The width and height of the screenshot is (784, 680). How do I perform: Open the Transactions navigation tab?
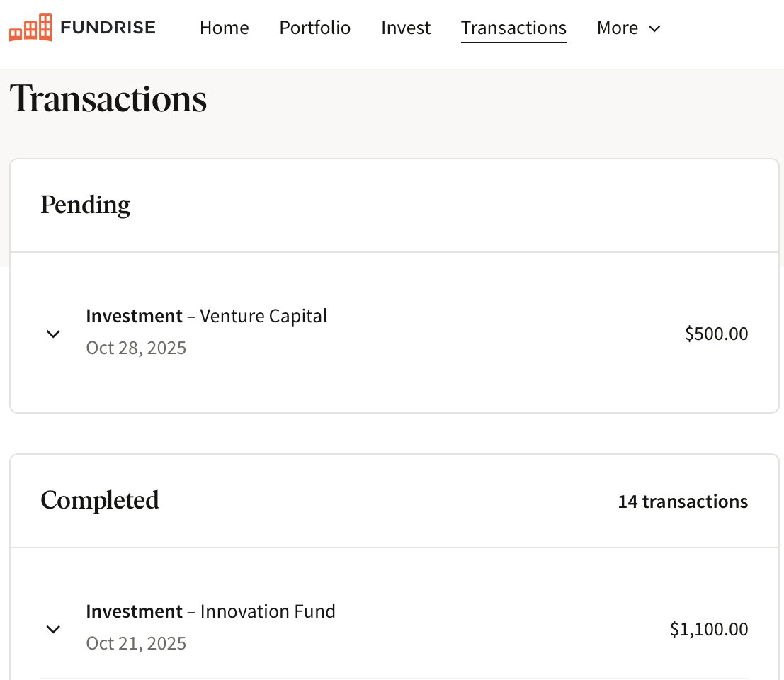coord(513,28)
